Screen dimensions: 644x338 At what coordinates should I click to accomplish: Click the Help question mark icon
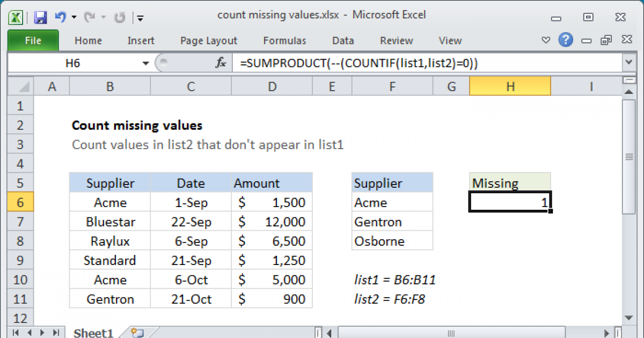point(566,40)
